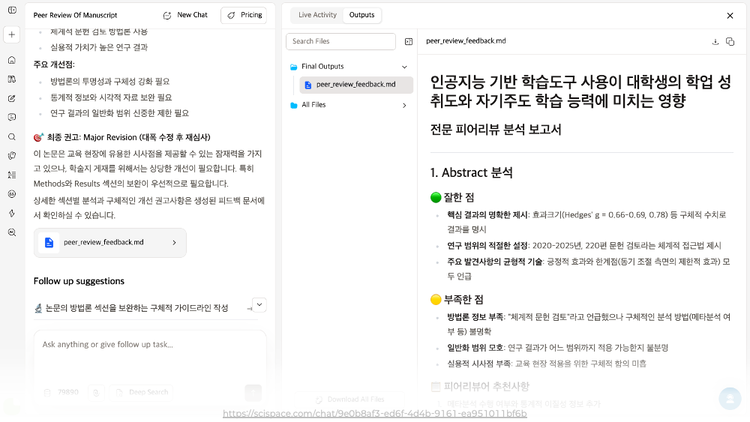Screen dimensions: 750x422
Task: Open the chat bubble icon in sidebar
Action: (12, 117)
